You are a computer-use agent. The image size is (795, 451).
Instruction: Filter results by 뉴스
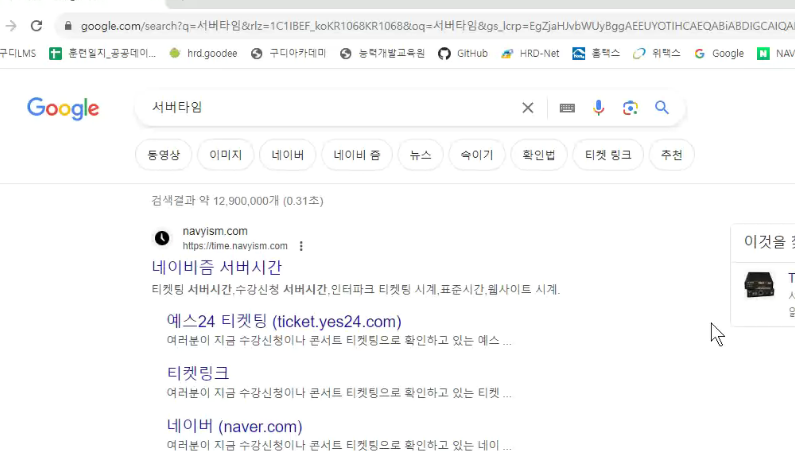420,155
